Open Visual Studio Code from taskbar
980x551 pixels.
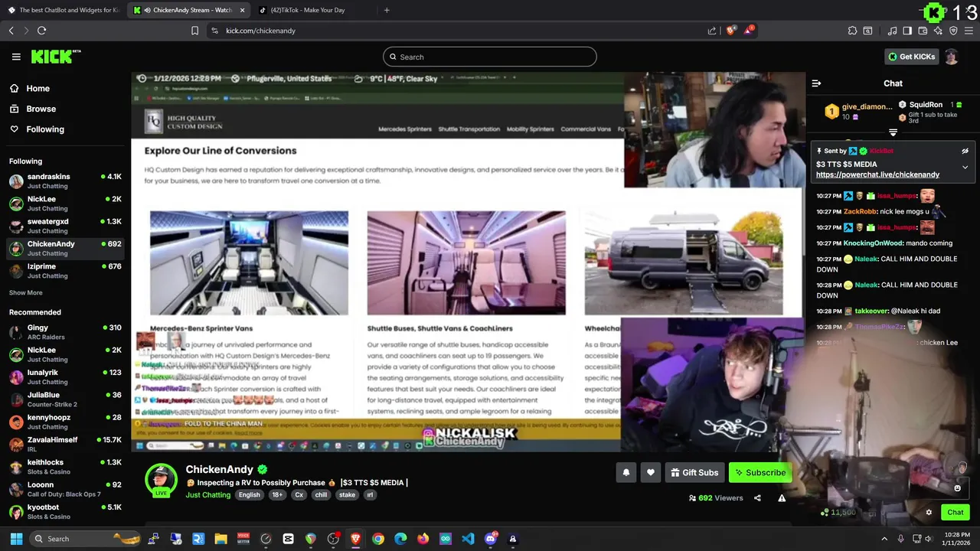[x=468, y=539]
